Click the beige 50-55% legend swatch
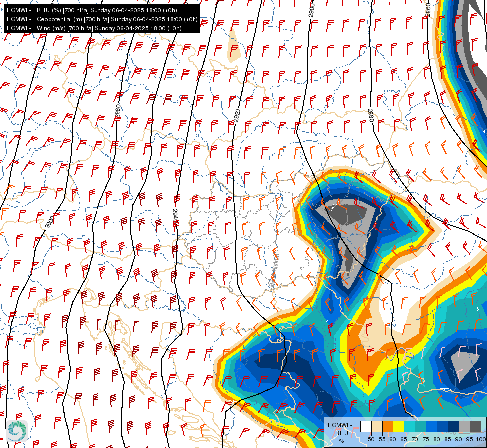This screenshot has width=487, height=448. pos(377,426)
